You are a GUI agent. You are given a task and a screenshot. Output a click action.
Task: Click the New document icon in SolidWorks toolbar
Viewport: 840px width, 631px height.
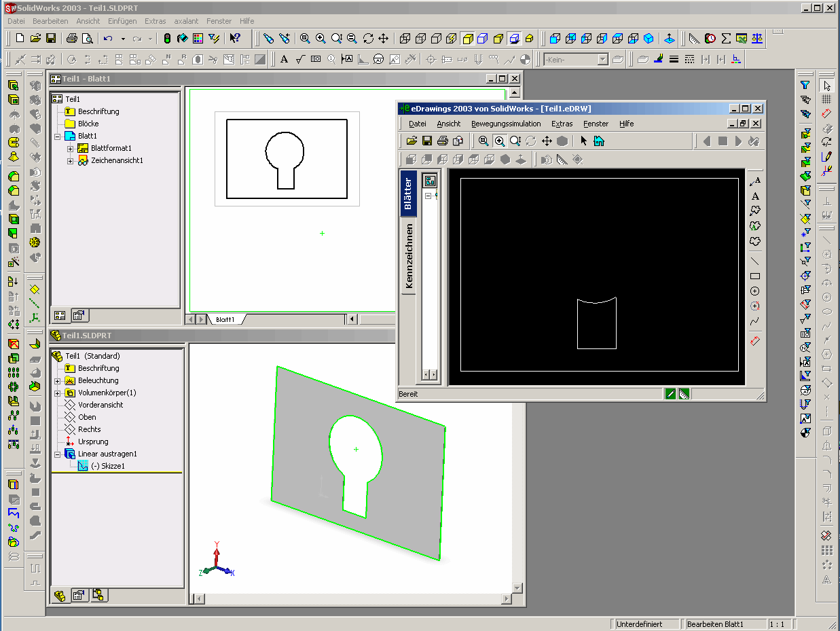tap(20, 39)
